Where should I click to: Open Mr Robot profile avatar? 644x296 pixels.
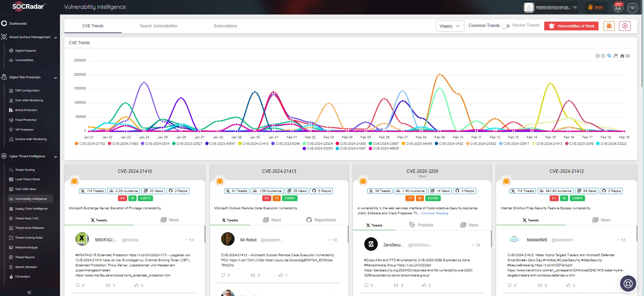pos(228,239)
